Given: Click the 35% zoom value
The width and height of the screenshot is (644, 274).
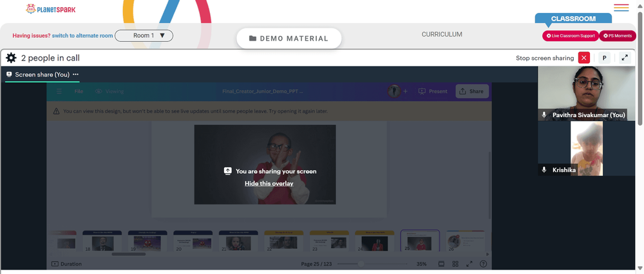Looking at the screenshot, I should (421, 264).
